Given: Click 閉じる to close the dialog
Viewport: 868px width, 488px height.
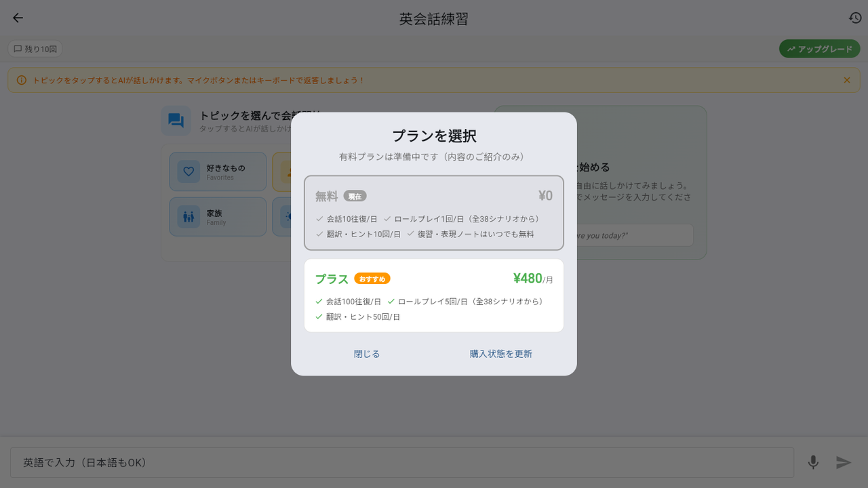Looking at the screenshot, I should tap(367, 354).
